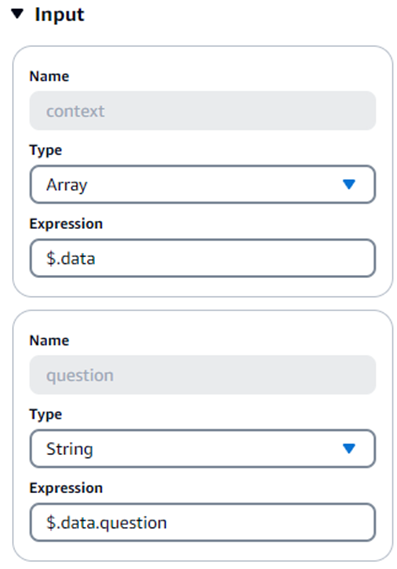Open the Array type dropdown
The image size is (397, 569).
point(202,184)
